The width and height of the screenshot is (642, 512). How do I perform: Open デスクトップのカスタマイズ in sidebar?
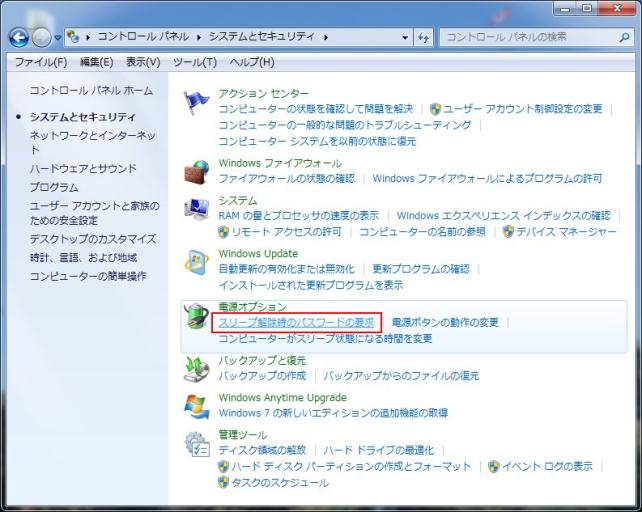click(x=93, y=239)
